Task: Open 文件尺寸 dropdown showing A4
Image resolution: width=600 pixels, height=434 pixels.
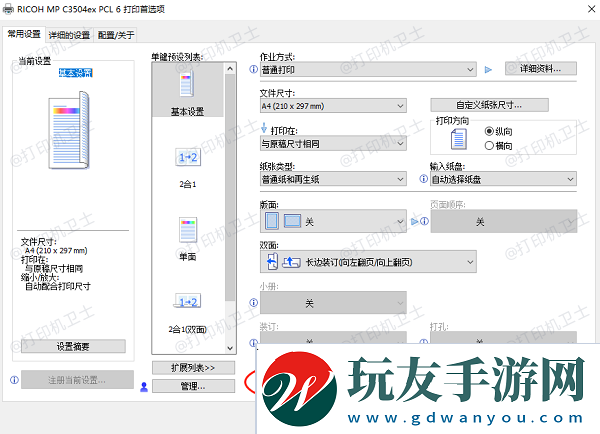Action: (333, 106)
